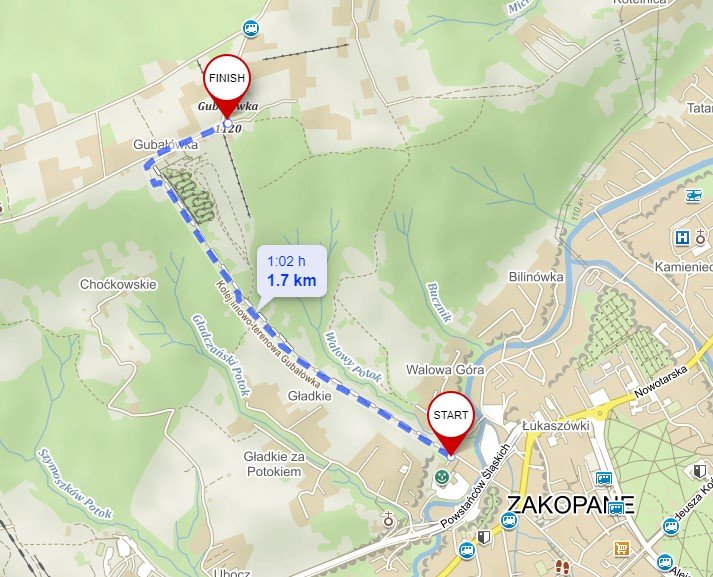Click the ZAKOPANE city label
713x577 pixels.
pos(570,505)
